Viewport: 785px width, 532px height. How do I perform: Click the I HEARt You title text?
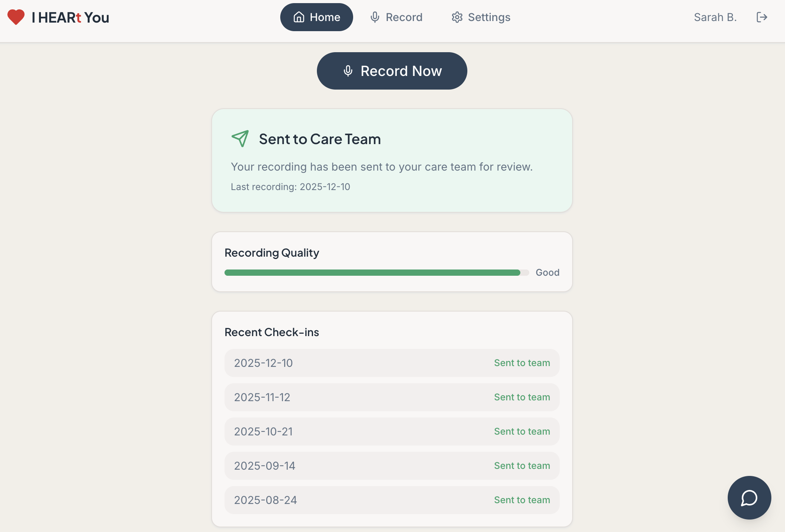(71, 18)
